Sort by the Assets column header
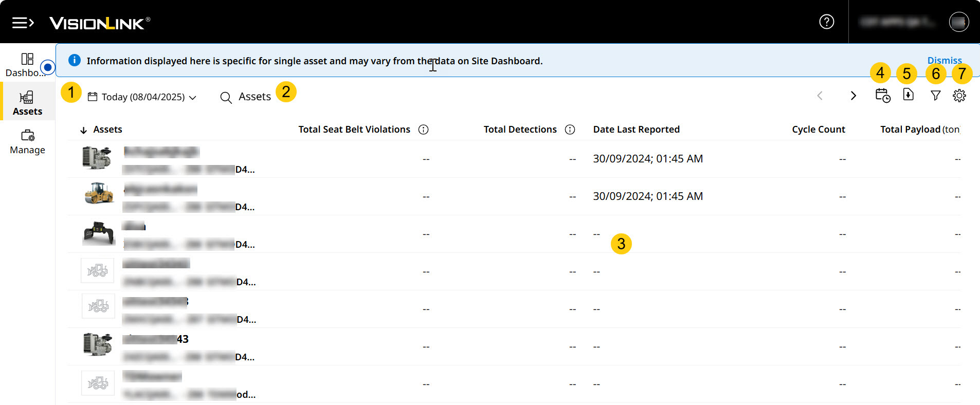The image size is (980, 405). tap(107, 130)
